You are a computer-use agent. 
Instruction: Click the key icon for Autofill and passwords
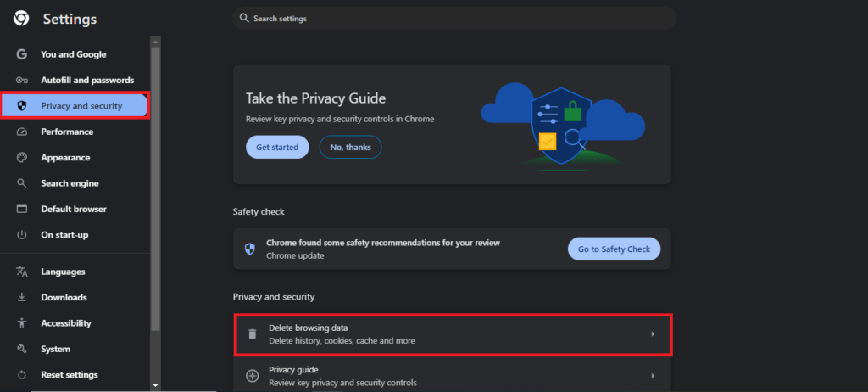(x=21, y=81)
